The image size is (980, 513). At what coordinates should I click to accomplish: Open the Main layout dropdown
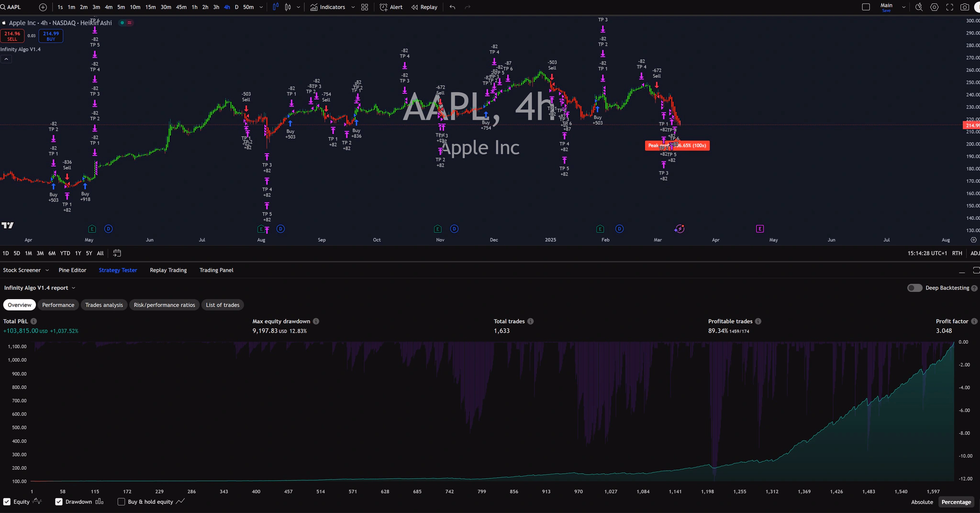[x=903, y=6]
